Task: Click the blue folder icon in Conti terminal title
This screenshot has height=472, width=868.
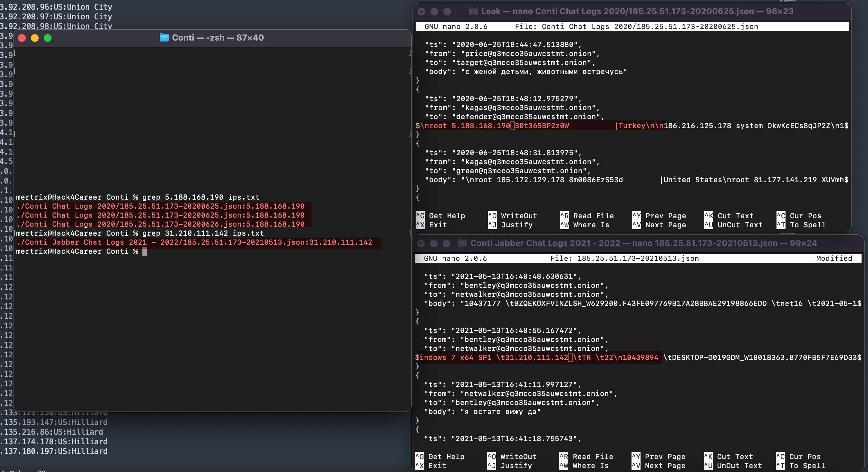Action: pos(164,37)
